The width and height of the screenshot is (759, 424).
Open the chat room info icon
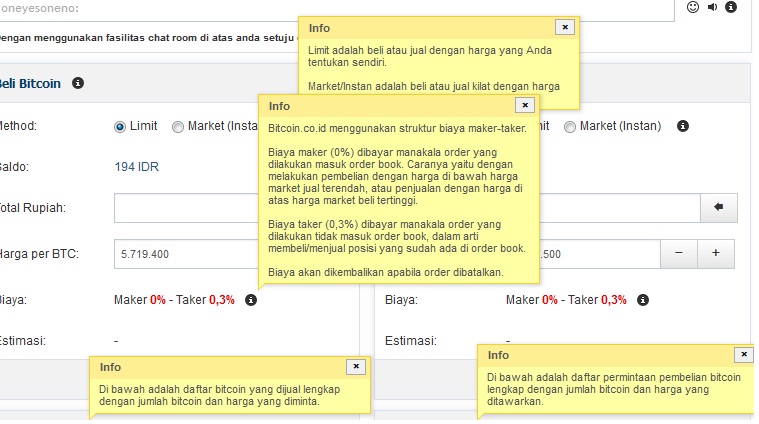(x=731, y=7)
